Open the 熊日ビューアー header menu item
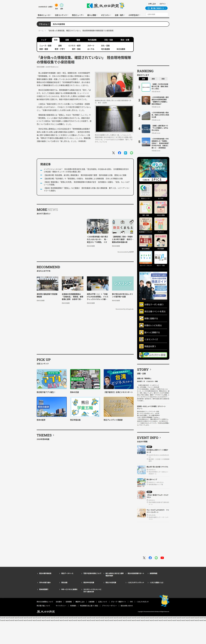The height and width of the screenshot is (644, 206). click(x=78, y=15)
